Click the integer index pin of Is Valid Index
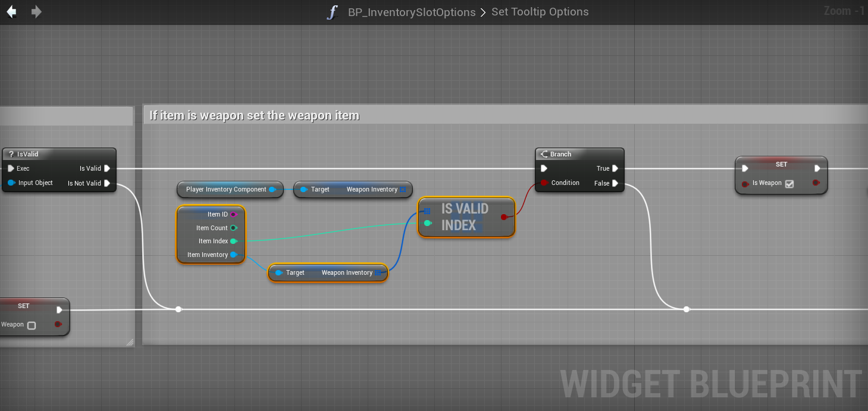Image resolution: width=868 pixels, height=411 pixels. tap(427, 224)
